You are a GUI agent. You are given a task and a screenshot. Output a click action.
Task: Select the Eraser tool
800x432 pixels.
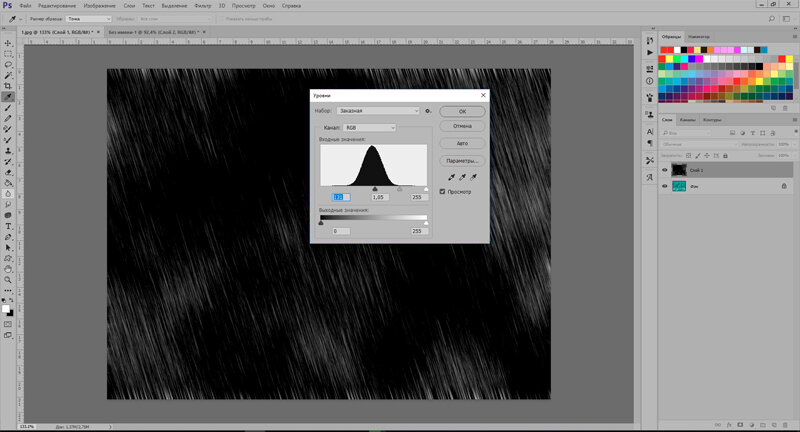tap(8, 172)
